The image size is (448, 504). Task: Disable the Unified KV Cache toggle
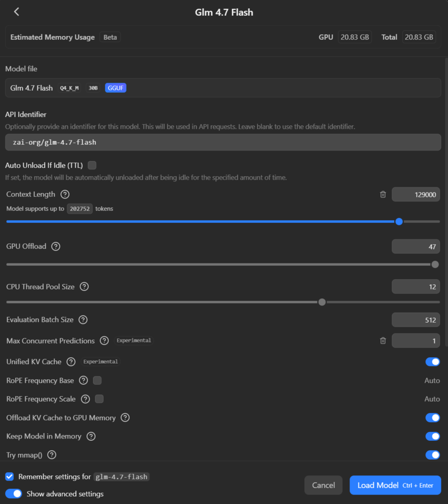pos(432,362)
